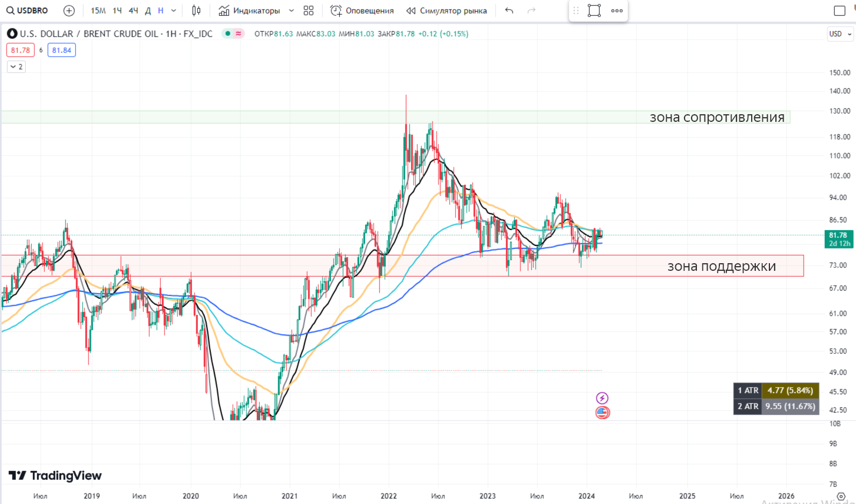Click the add symbol to compare plus icon
Image resolution: width=856 pixels, height=504 pixels.
[x=69, y=11]
